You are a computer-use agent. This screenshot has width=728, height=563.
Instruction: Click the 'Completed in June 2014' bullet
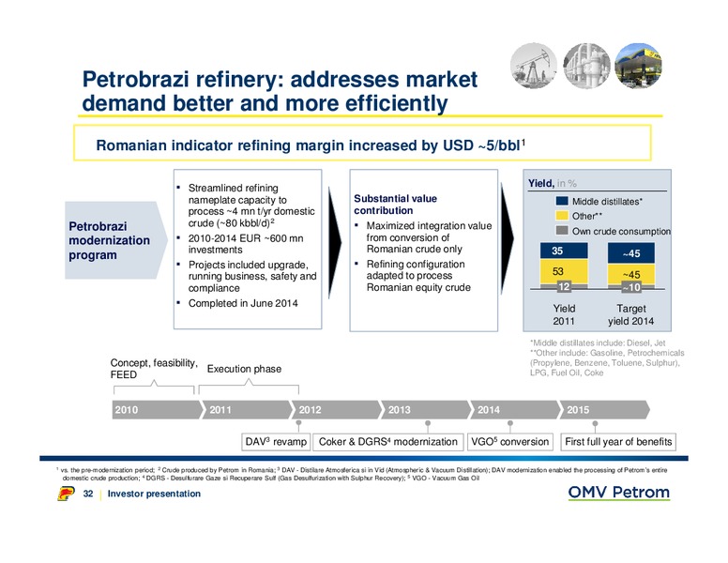(x=243, y=303)
